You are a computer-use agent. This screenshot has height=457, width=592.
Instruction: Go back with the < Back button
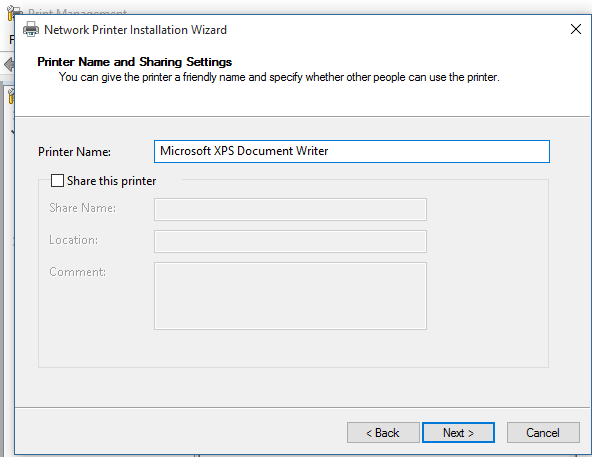coord(383,432)
